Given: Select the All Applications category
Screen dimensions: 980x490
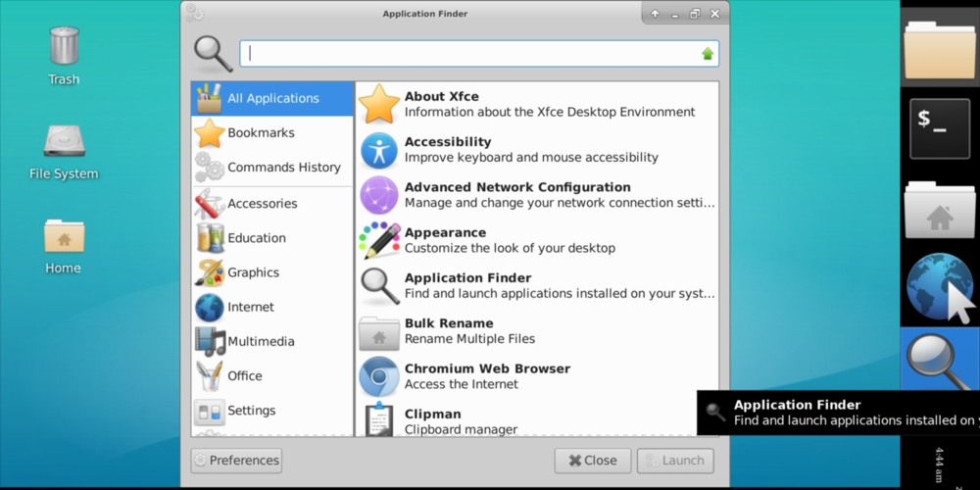Looking at the screenshot, I should click(x=272, y=98).
